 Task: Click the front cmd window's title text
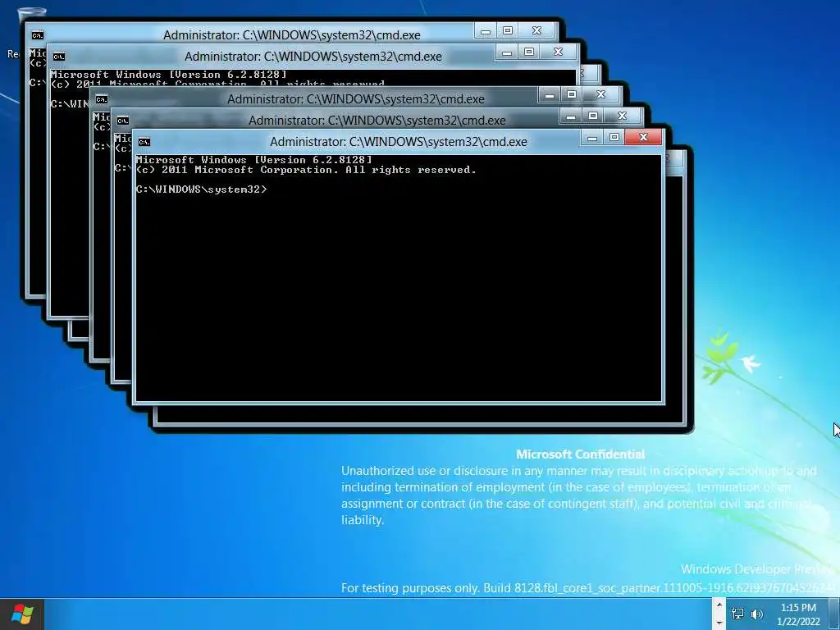point(398,142)
